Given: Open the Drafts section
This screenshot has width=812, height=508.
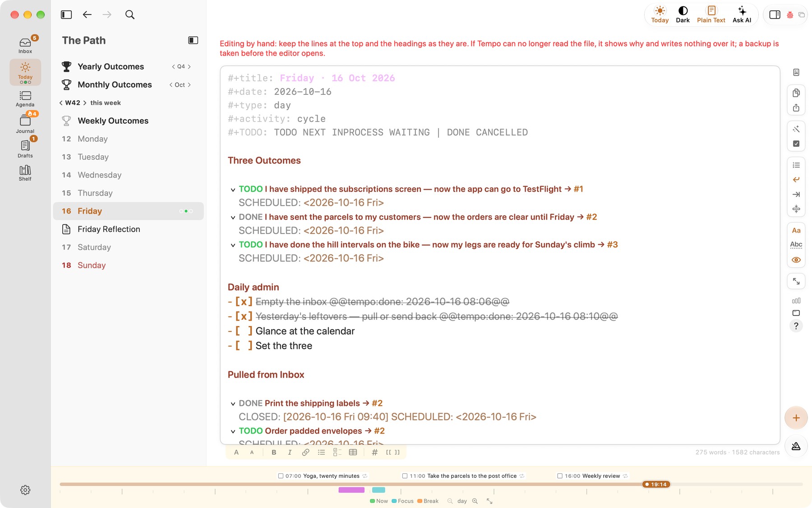Looking at the screenshot, I should tap(25, 149).
